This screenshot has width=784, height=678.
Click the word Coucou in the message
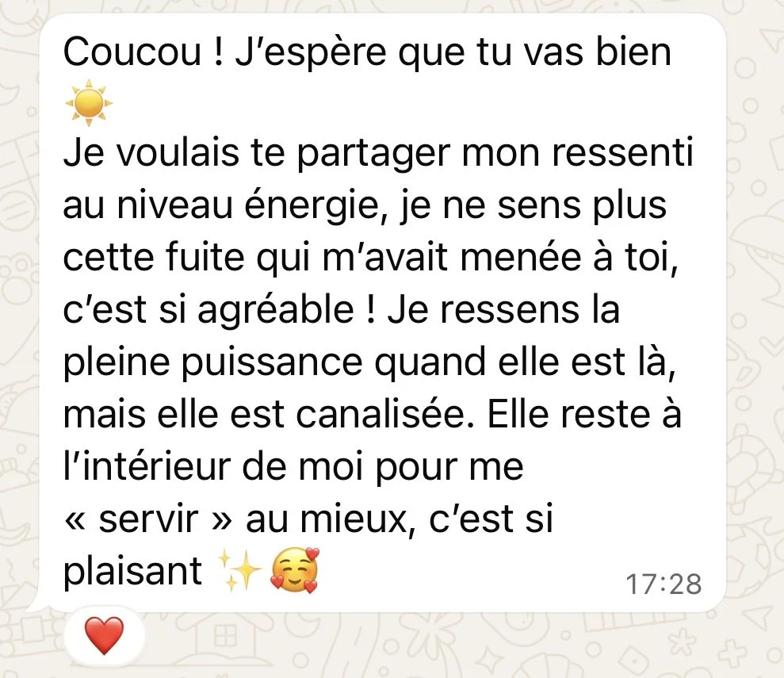[132, 52]
